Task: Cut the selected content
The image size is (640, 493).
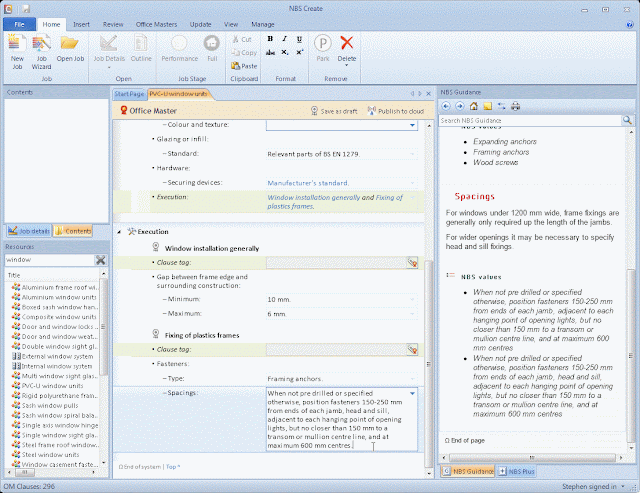Action: [242, 39]
